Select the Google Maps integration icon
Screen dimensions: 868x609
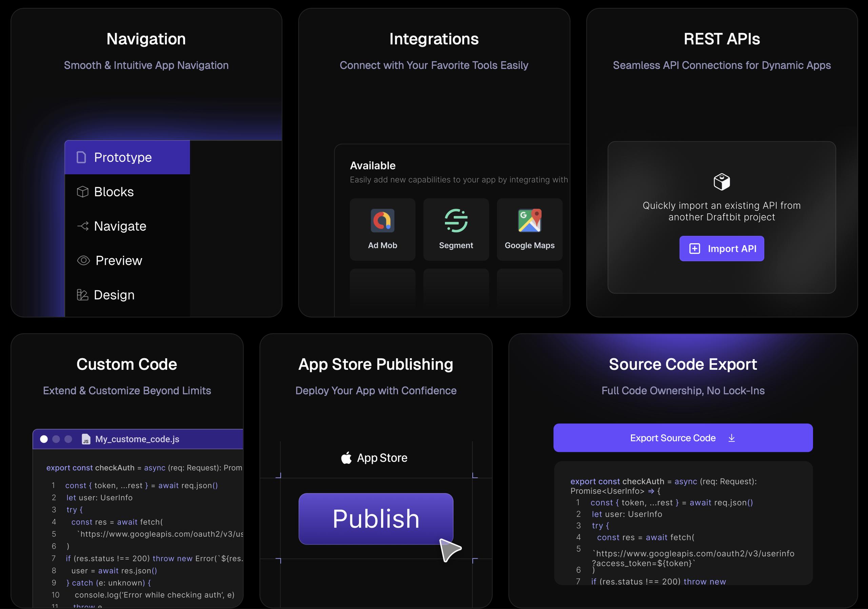click(x=529, y=221)
